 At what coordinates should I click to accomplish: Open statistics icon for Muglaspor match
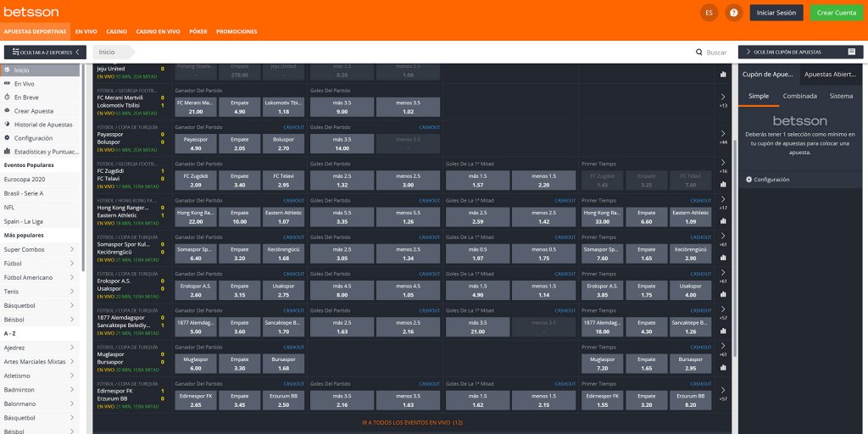point(723,367)
